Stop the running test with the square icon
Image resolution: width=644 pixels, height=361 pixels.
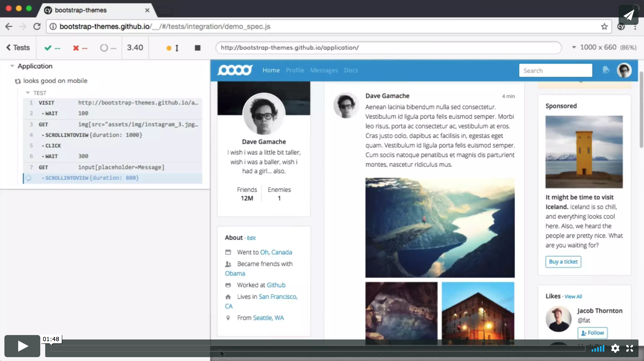(197, 48)
